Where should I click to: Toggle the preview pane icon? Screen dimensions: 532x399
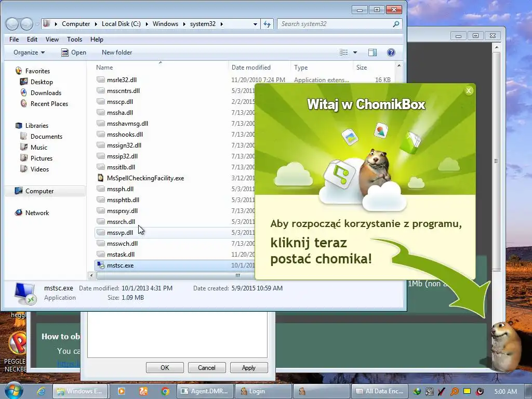372,52
